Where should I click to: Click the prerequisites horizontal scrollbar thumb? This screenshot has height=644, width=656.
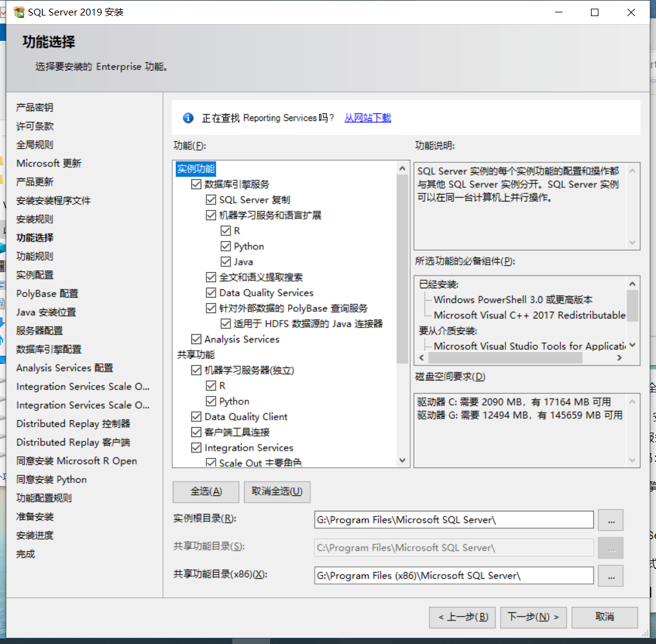tap(505, 358)
